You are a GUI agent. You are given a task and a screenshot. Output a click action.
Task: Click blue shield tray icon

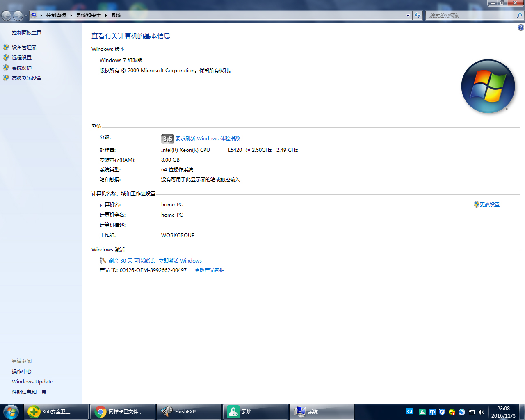pyautogui.click(x=442, y=412)
